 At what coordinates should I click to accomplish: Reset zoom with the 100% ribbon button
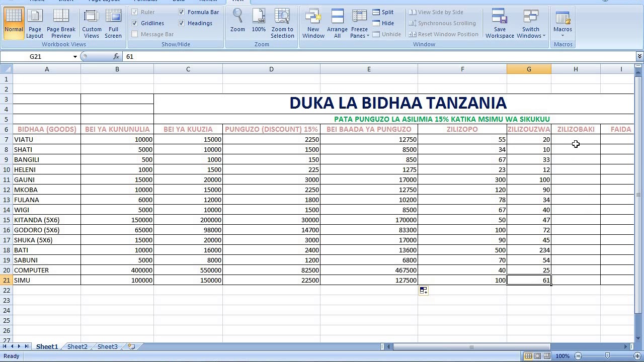[x=259, y=21]
